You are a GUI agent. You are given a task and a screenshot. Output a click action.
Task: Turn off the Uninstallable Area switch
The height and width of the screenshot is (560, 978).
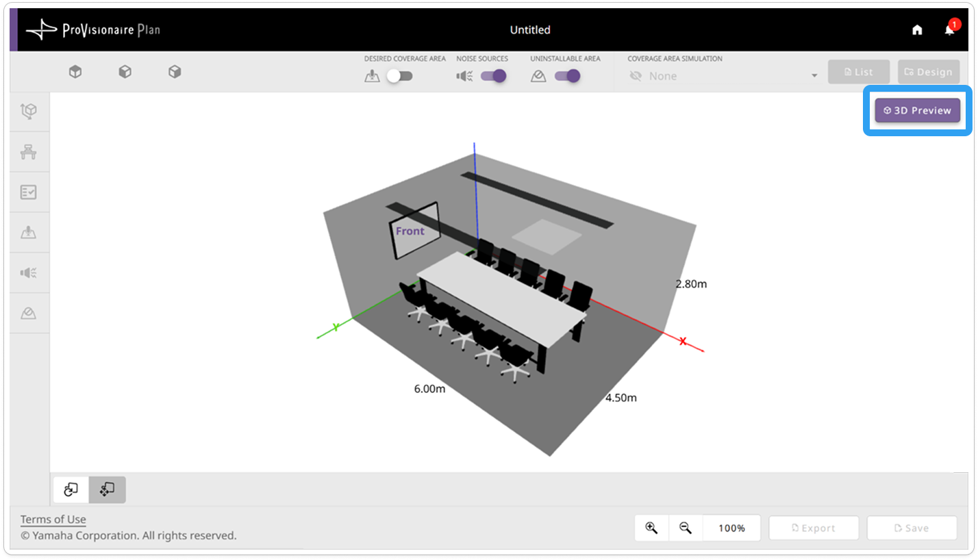[567, 76]
